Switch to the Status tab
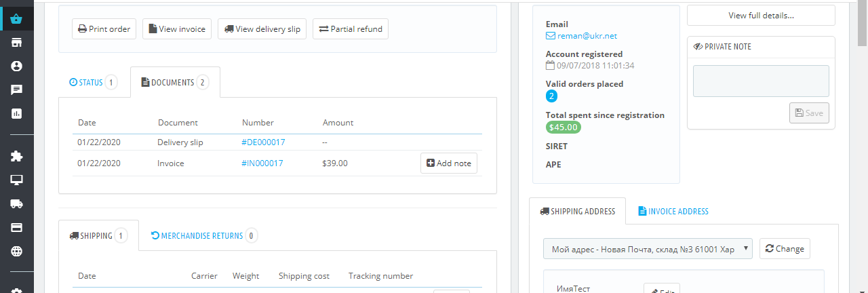Viewport: 868px width, 293px height. click(x=94, y=83)
